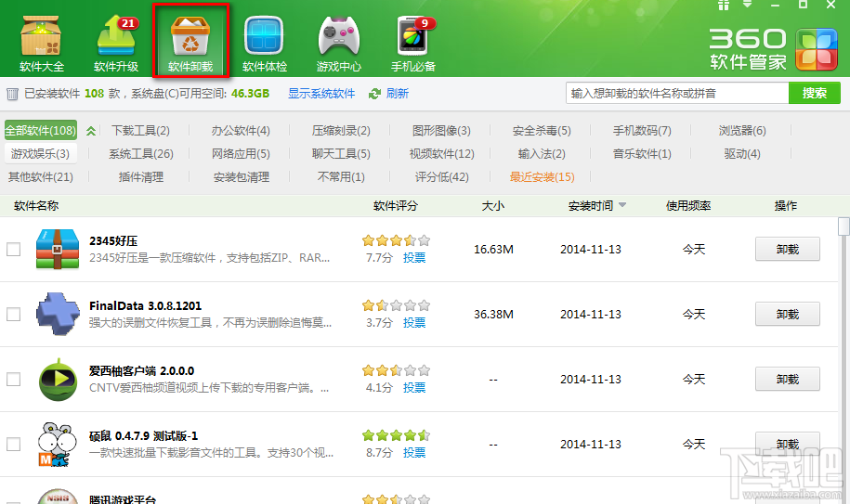Select the 视频软件(12) category

tap(442, 154)
